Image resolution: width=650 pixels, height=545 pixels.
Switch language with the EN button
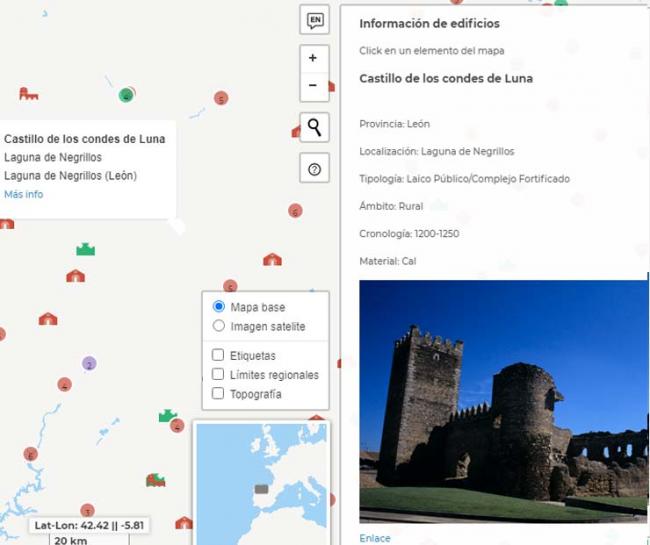[x=315, y=20]
